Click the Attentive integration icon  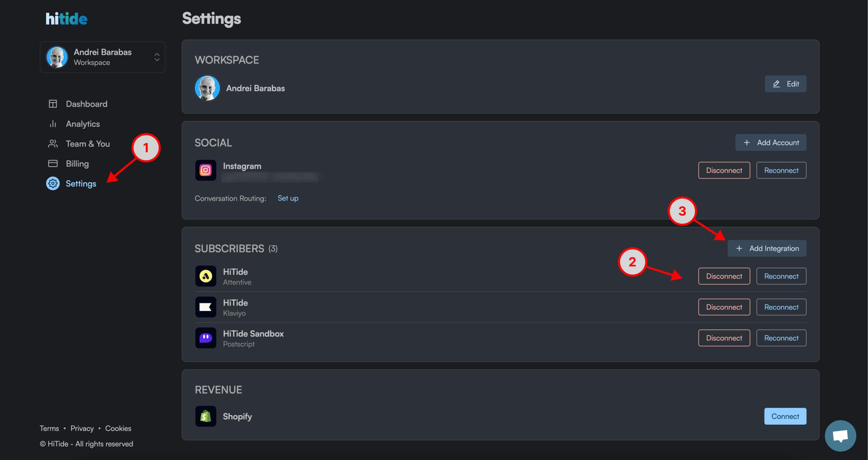(206, 276)
